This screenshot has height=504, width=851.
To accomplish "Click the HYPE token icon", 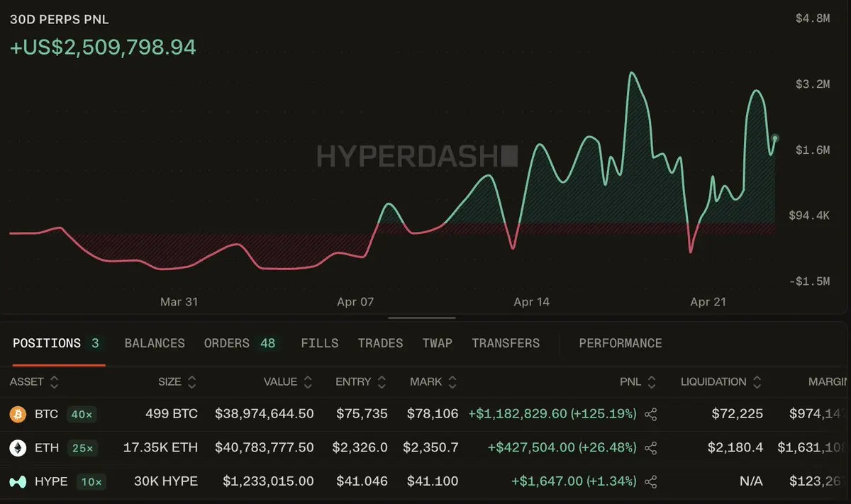I will pos(18,482).
